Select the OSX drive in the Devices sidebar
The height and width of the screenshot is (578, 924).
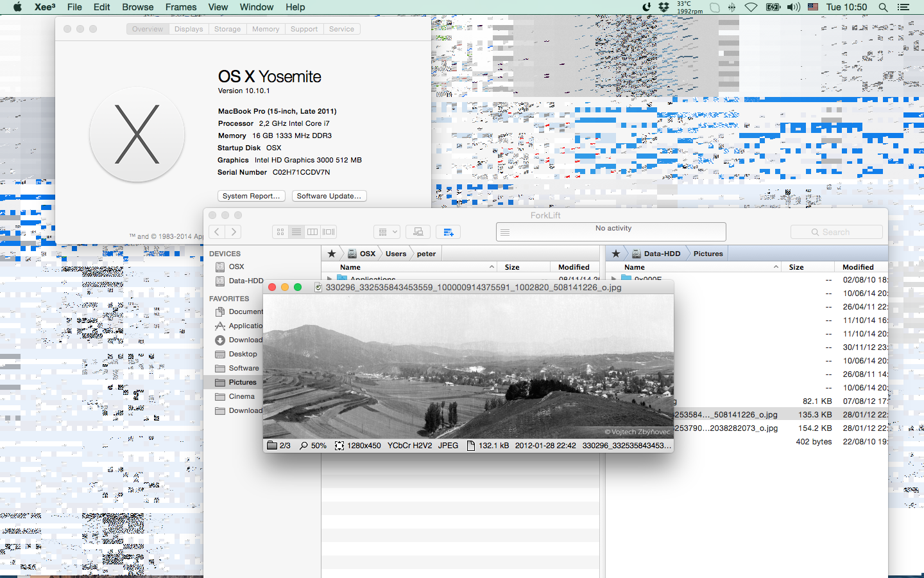(x=236, y=267)
